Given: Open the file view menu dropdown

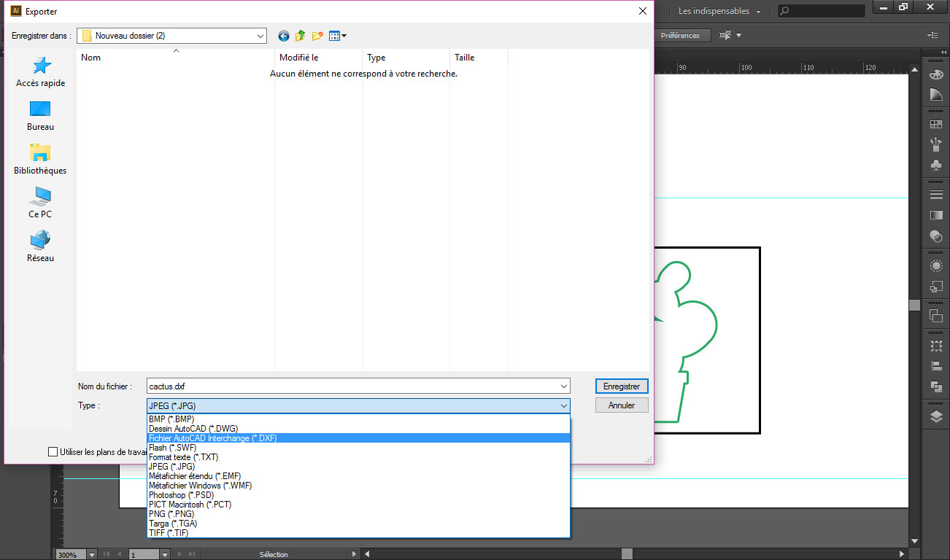Looking at the screenshot, I should tap(338, 36).
